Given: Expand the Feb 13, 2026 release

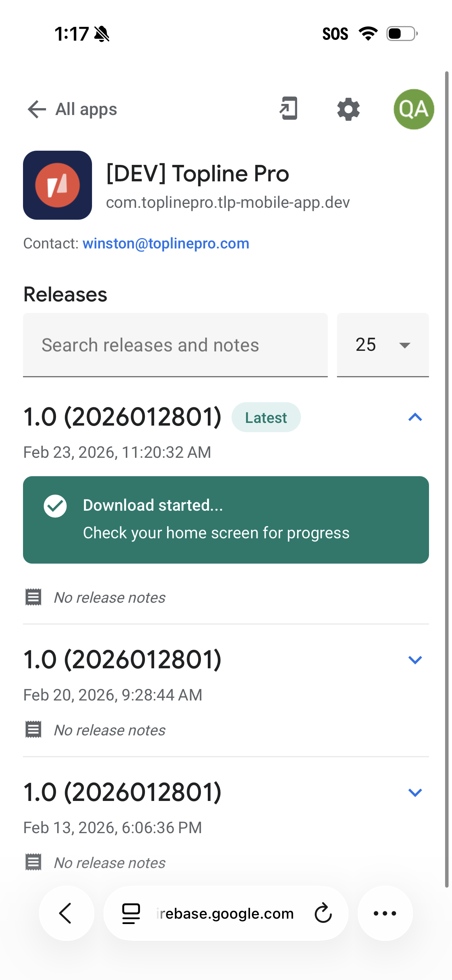Looking at the screenshot, I should [415, 793].
